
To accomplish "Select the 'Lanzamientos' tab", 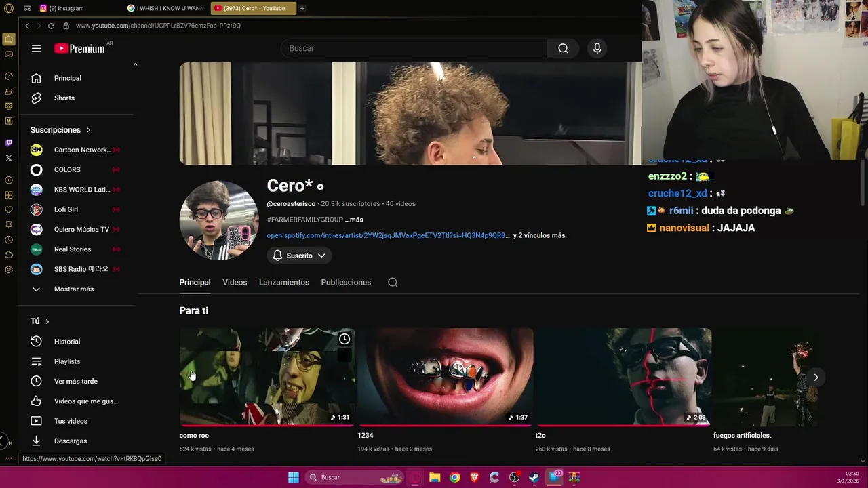I will tap(284, 283).
